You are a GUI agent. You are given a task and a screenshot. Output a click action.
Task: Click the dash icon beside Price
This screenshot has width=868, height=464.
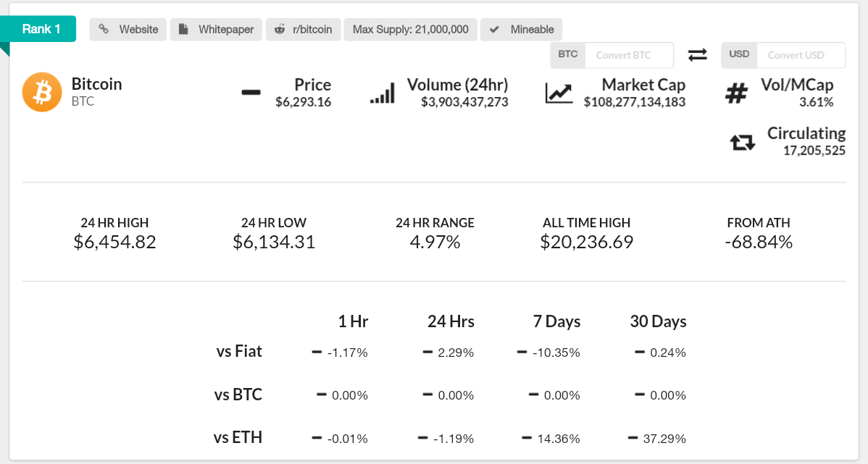251,93
